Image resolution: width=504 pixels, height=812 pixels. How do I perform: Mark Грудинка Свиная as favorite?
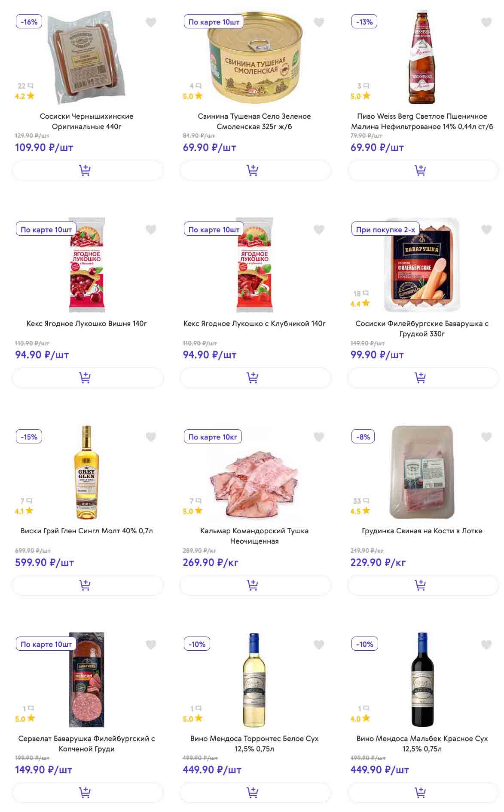pyautogui.click(x=486, y=437)
